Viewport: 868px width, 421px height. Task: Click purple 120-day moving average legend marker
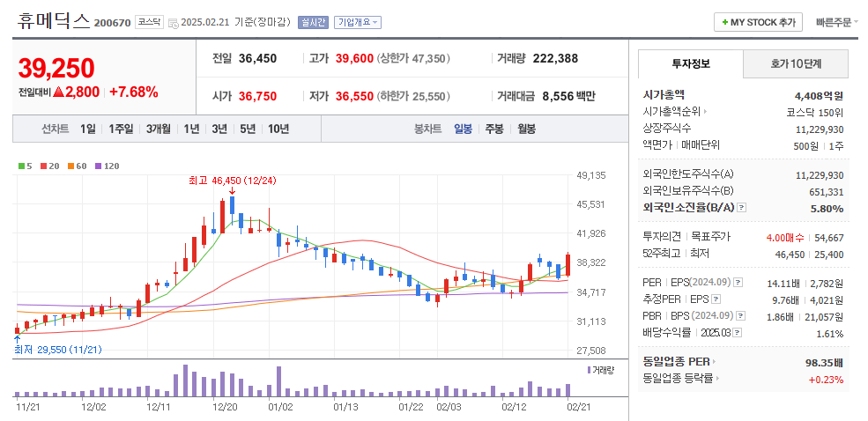[99, 166]
